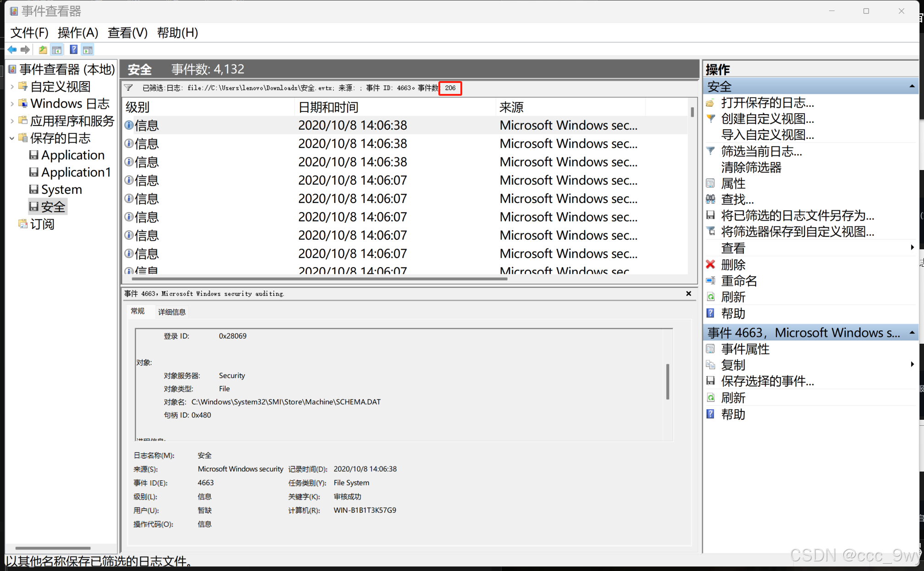Click the forward arrow toolbar icon

(26, 49)
